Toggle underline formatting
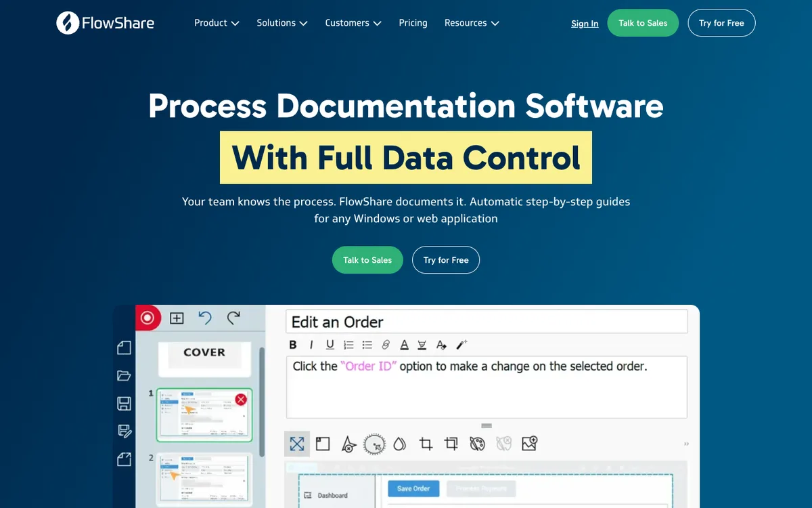The height and width of the screenshot is (508, 812). 330,345
